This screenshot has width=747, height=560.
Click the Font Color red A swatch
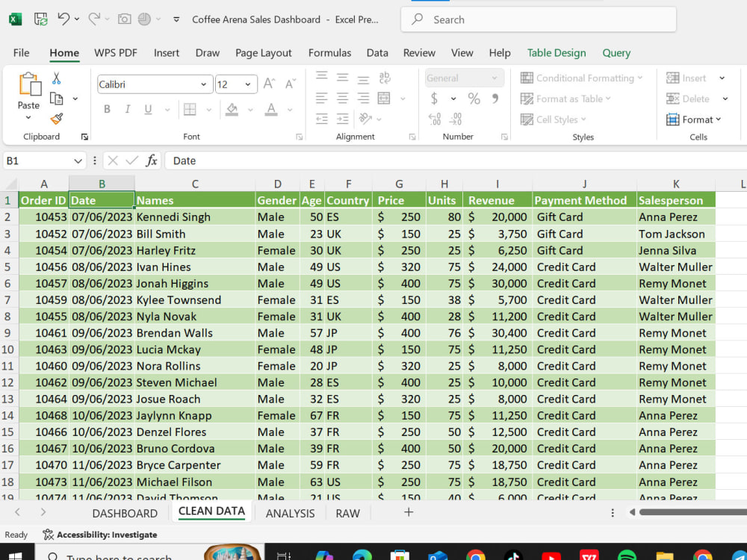point(271,110)
